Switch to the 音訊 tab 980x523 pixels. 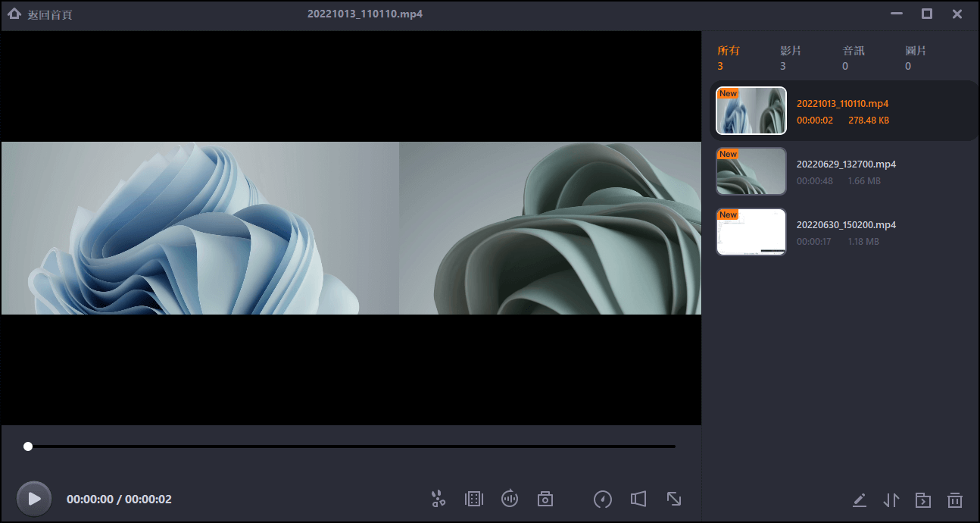(x=853, y=58)
